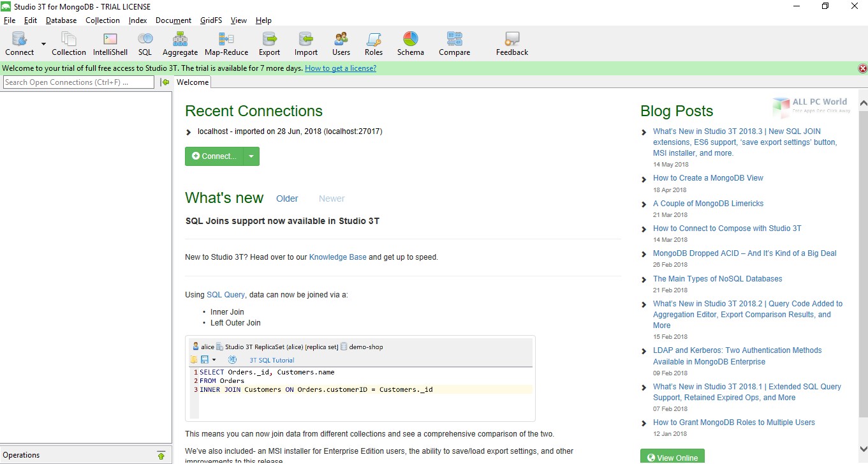
Task: Click the View Online button
Action: [672, 457]
